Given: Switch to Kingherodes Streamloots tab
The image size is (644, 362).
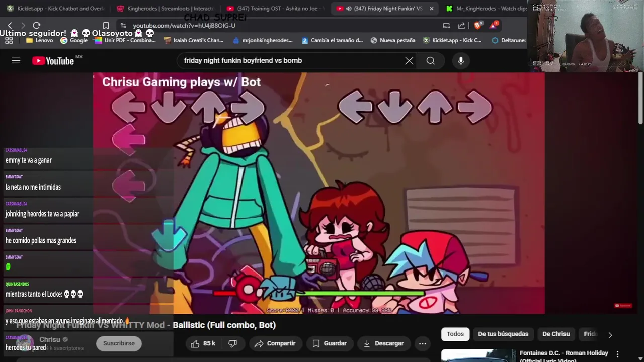Looking at the screenshot, I should point(165,9).
